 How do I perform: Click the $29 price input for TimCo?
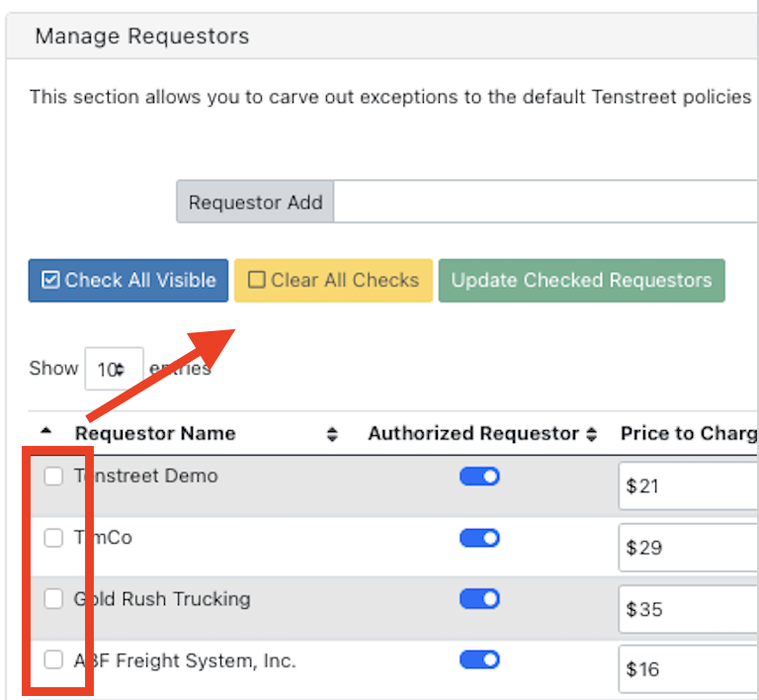coord(688,548)
